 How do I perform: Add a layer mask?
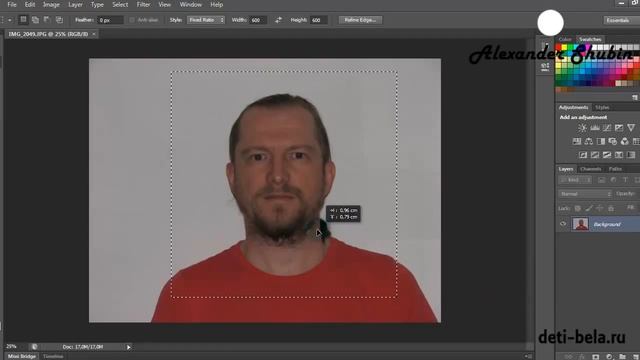(596, 357)
